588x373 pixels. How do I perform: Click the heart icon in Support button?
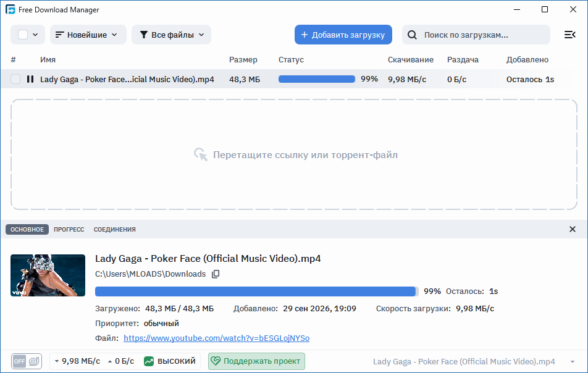[x=216, y=361]
